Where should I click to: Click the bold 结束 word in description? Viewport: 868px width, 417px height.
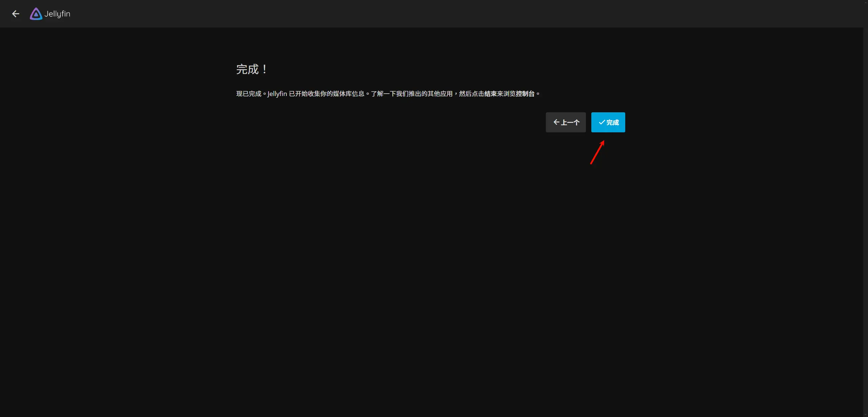click(490, 94)
